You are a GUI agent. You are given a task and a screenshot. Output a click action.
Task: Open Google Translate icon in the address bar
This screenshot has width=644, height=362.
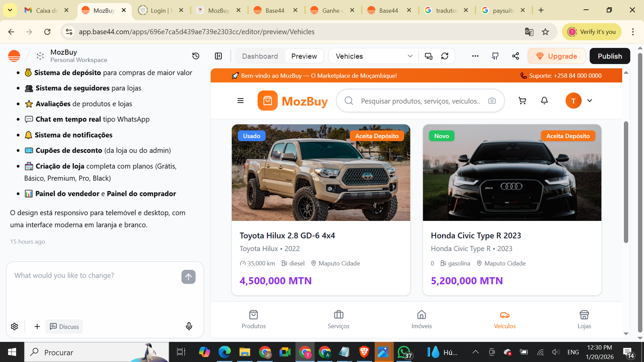click(529, 32)
